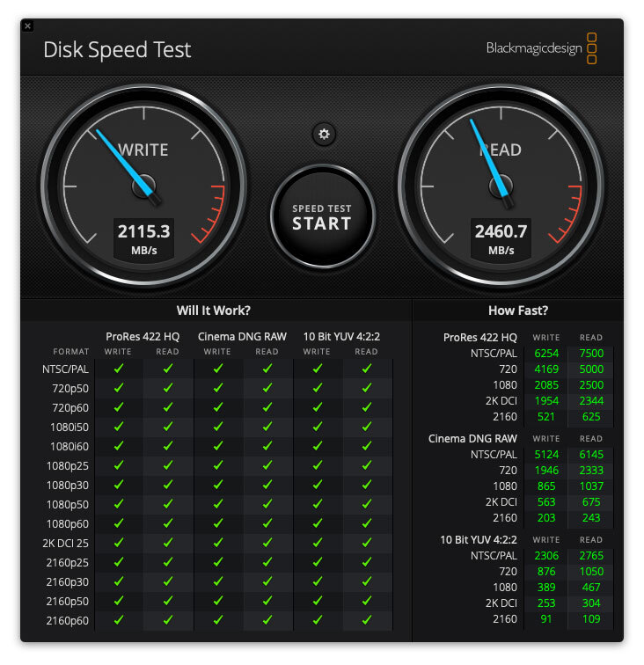The width and height of the screenshot is (644, 665).
Task: Select Cinema DNG 1080 write value 865
Action: coord(546,486)
